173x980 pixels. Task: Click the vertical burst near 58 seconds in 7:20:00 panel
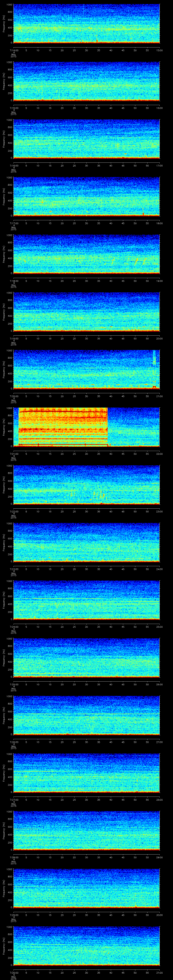point(154,369)
